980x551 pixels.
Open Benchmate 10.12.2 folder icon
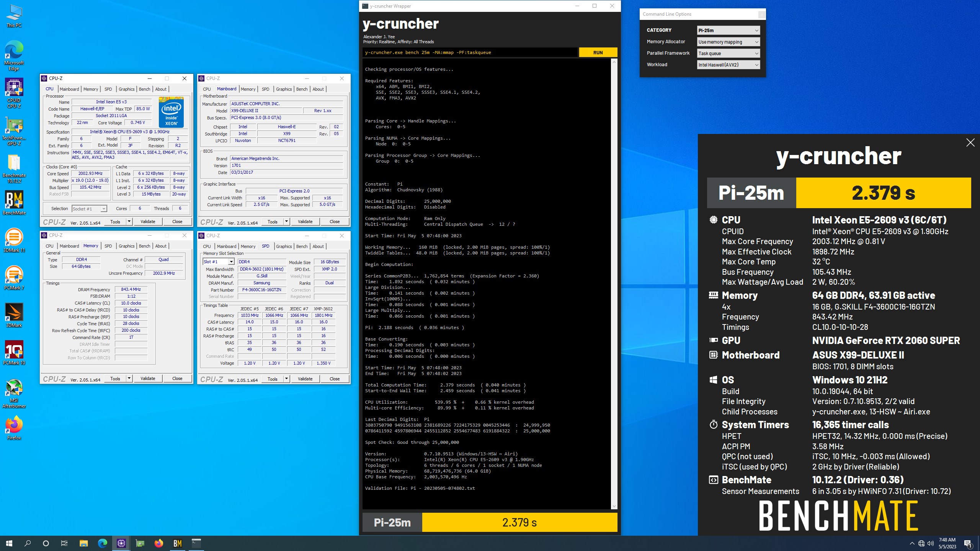click(14, 169)
